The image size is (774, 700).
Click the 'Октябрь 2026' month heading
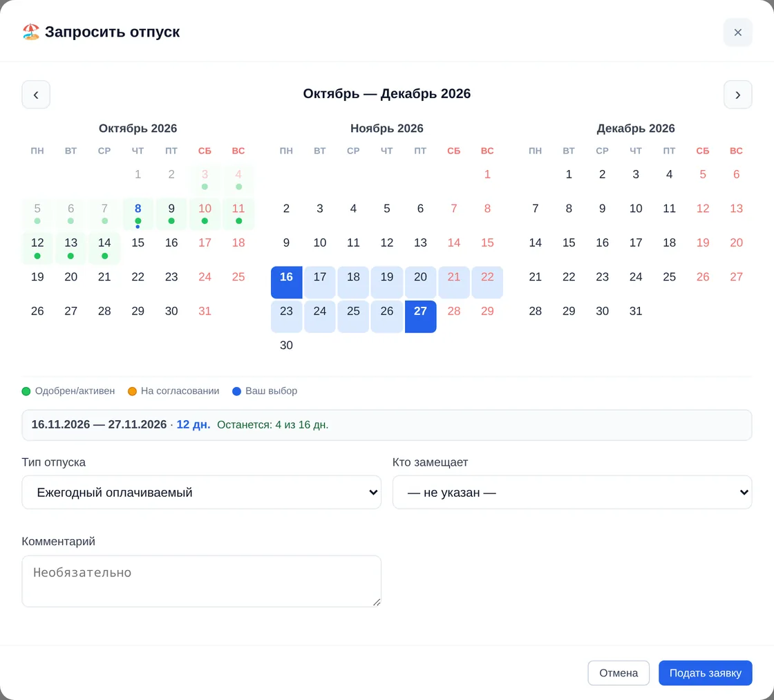(x=138, y=129)
